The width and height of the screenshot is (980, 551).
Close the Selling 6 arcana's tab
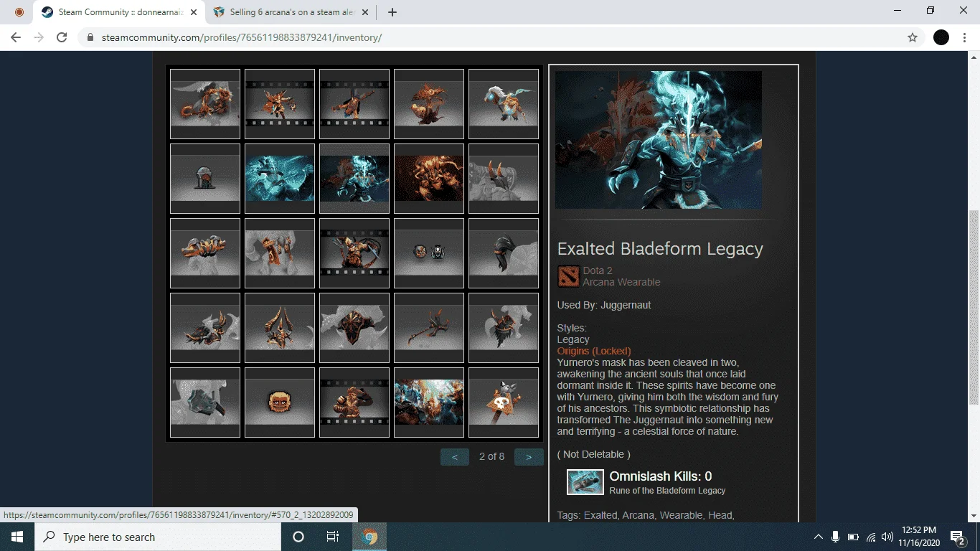coord(365,12)
